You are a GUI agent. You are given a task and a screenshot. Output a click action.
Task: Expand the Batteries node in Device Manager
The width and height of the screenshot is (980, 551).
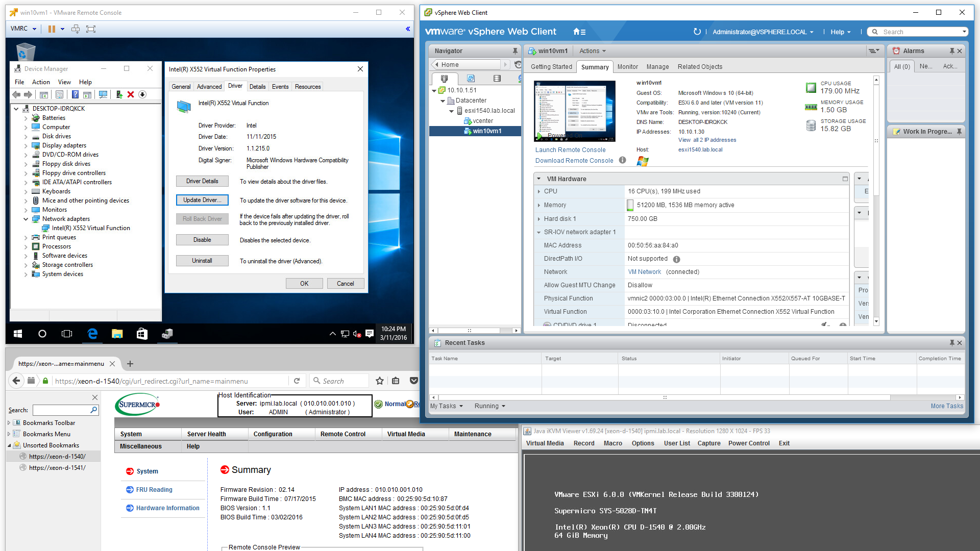click(26, 118)
